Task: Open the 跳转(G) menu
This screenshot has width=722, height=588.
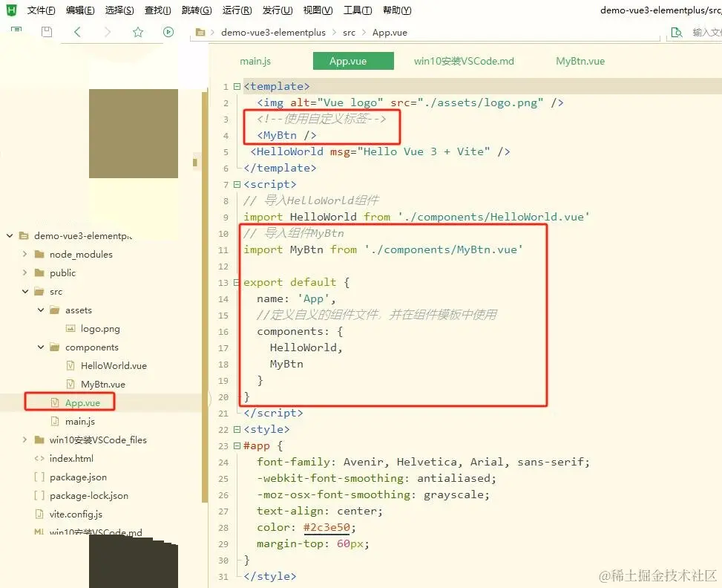Action: click(197, 10)
